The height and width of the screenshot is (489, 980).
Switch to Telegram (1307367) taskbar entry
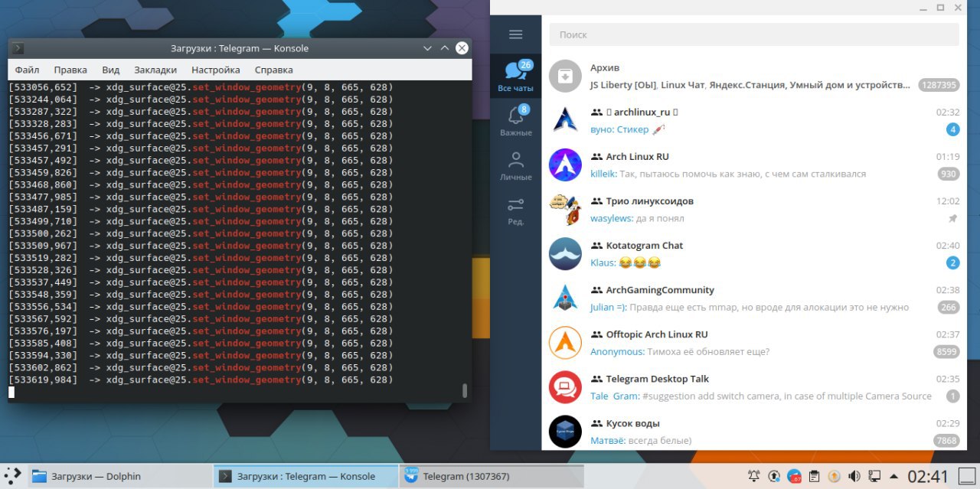tap(492, 476)
